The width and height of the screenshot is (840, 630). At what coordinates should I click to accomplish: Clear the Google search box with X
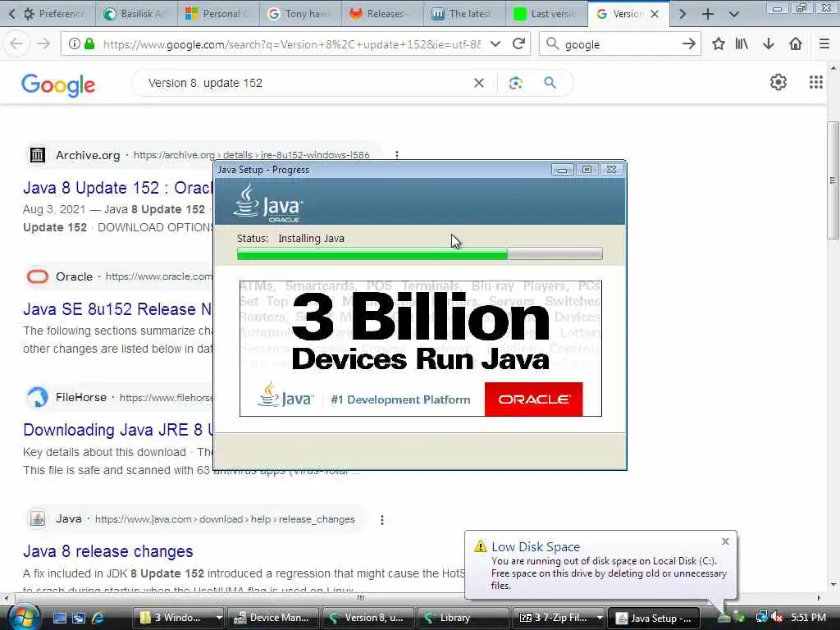coord(479,83)
